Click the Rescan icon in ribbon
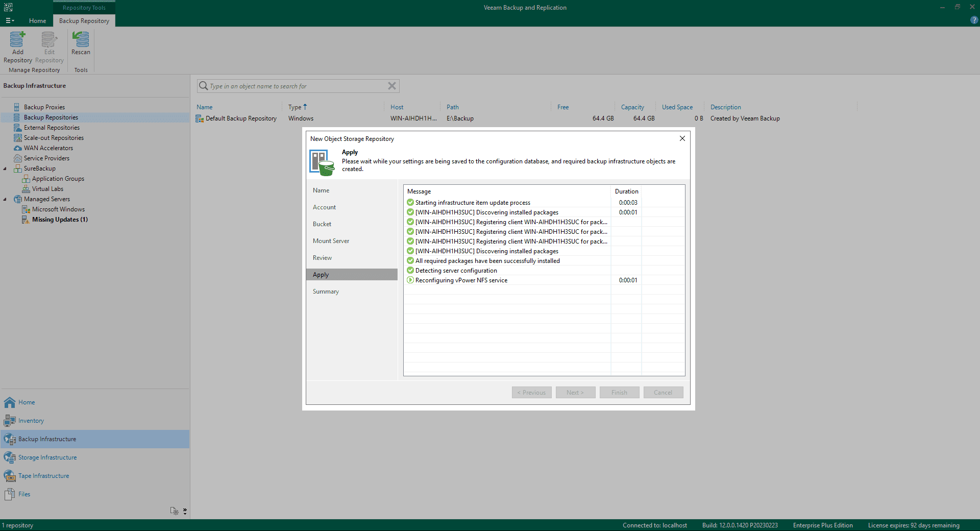The height and width of the screenshot is (531, 980). point(81,40)
